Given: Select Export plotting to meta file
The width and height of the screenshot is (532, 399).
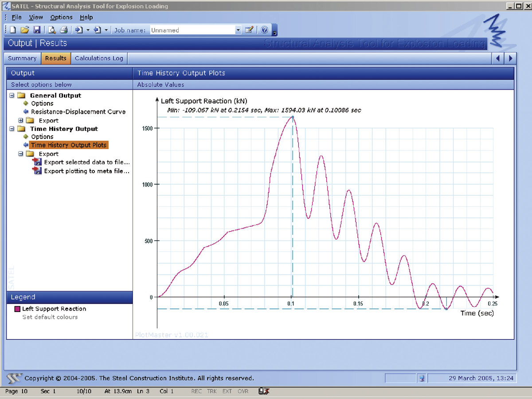Looking at the screenshot, I should tap(86, 171).
